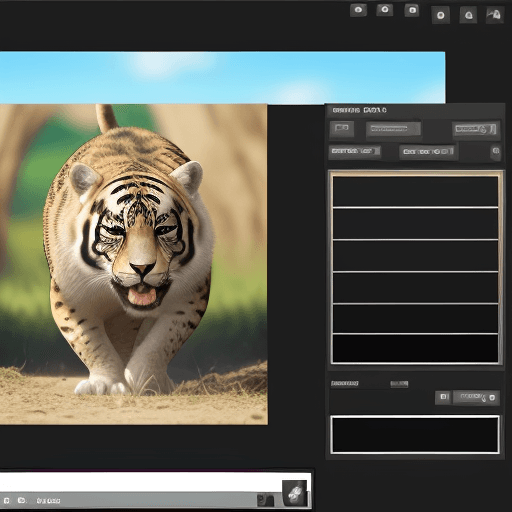Click the last icon at the top-right toolbar end
The image size is (512, 512).
point(495,15)
